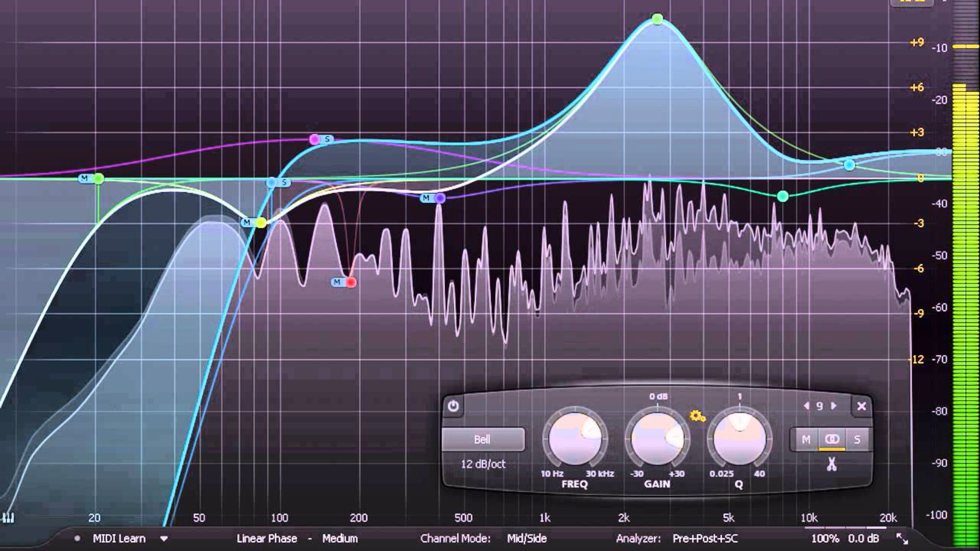Delete band with the X button

(862, 406)
